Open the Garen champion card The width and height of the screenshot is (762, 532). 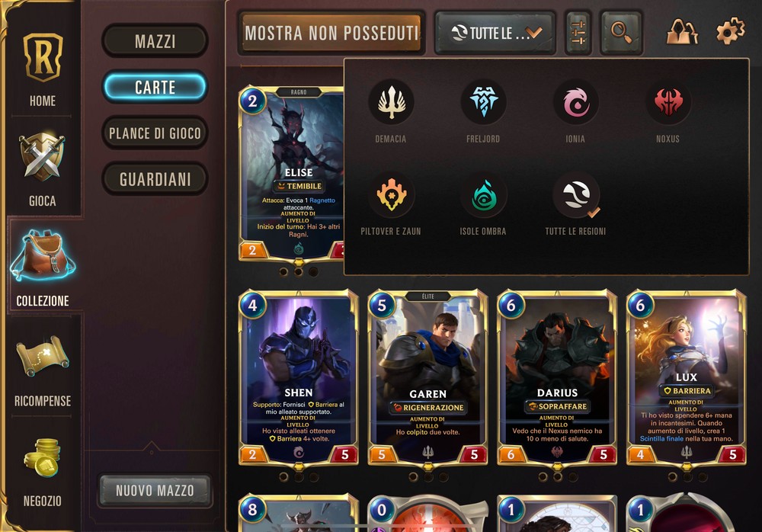pos(427,378)
